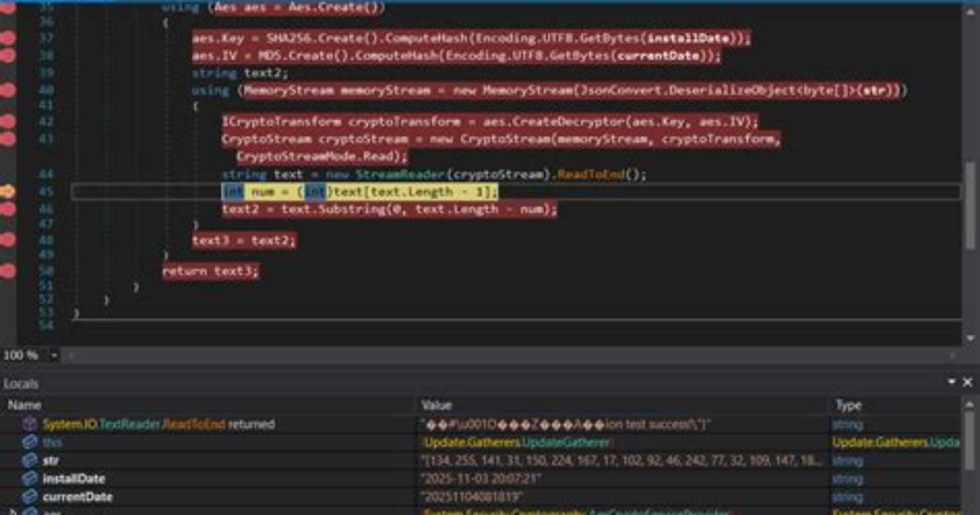Click the 'return text3;' statement
The height and width of the screenshot is (515, 980).
(x=210, y=271)
